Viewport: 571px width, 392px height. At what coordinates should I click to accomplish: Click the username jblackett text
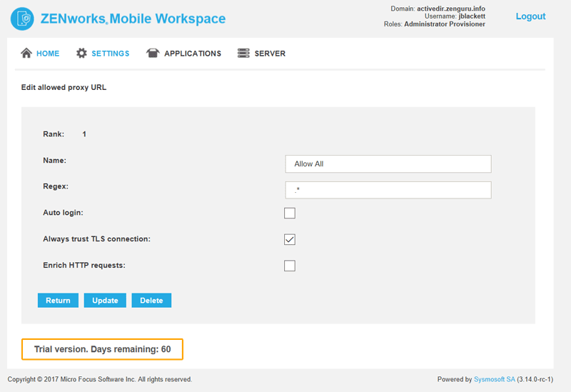tap(472, 16)
